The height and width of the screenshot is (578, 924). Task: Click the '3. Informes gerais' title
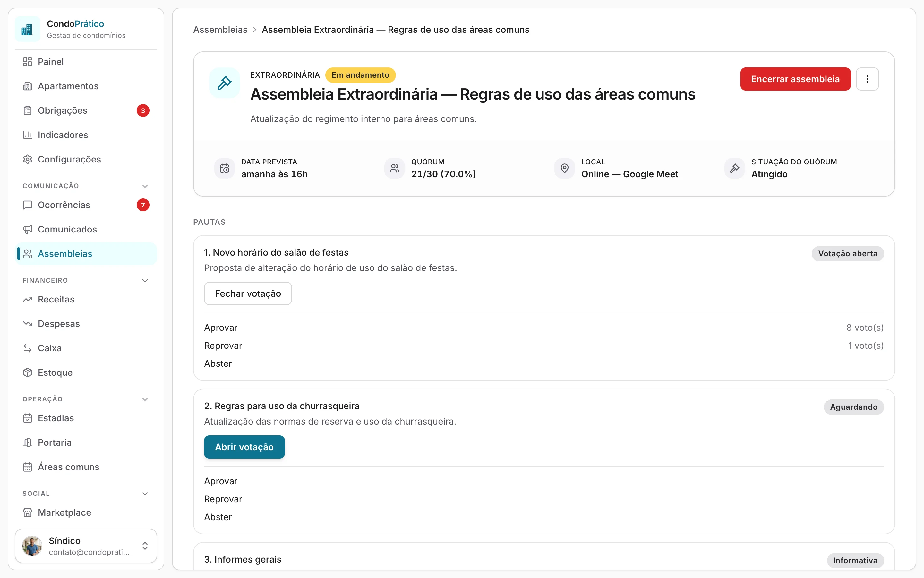[243, 559]
